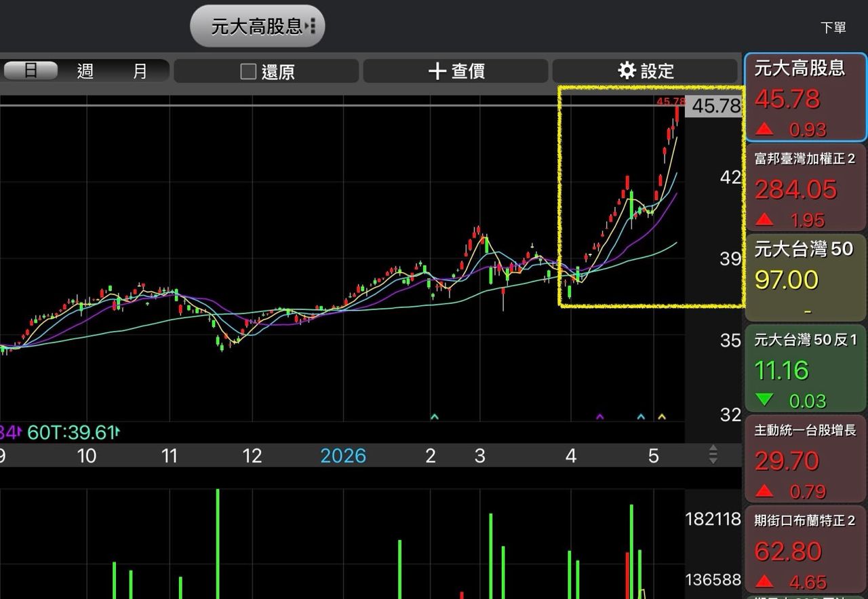
Task: Select the 期街口布蘭特正2 watchlist card
Action: pos(806,549)
